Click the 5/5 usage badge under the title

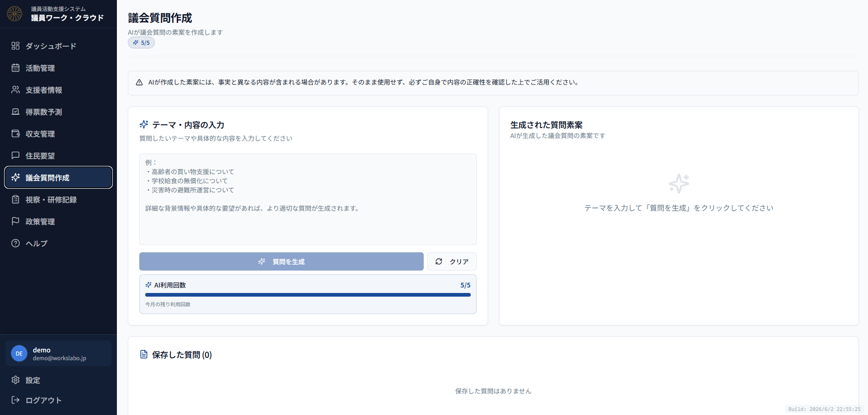(x=141, y=43)
